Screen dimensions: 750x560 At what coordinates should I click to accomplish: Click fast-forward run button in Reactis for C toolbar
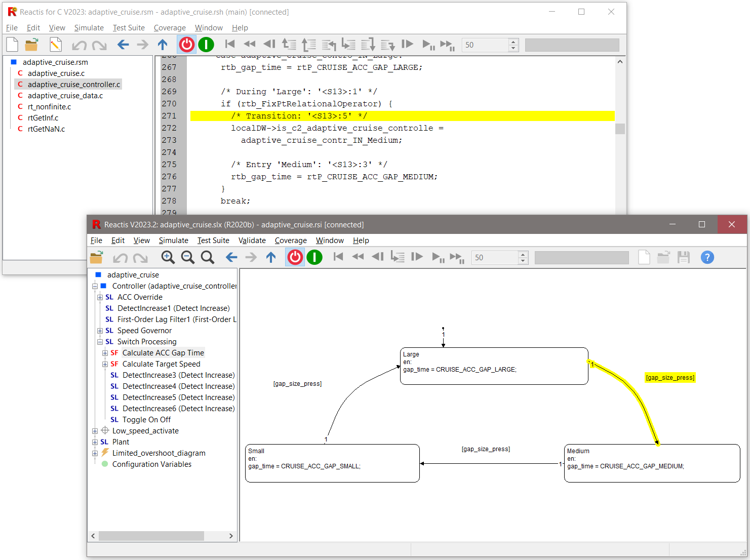click(x=448, y=45)
